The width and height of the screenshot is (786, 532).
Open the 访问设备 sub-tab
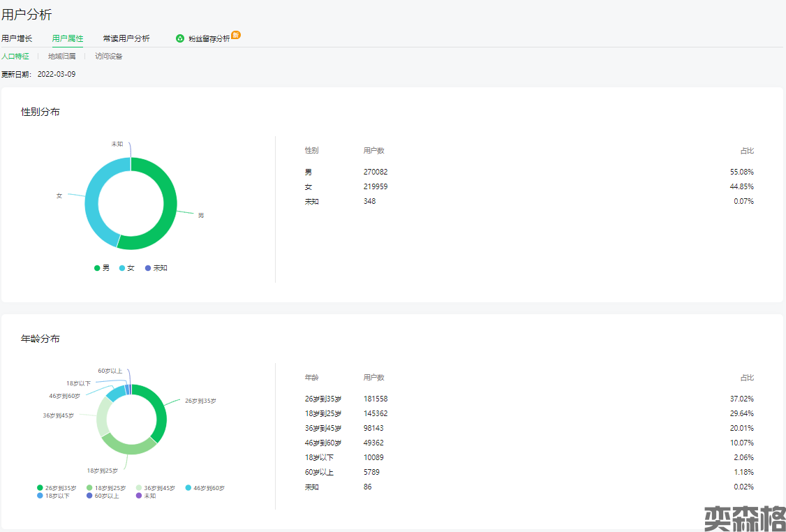(x=109, y=57)
